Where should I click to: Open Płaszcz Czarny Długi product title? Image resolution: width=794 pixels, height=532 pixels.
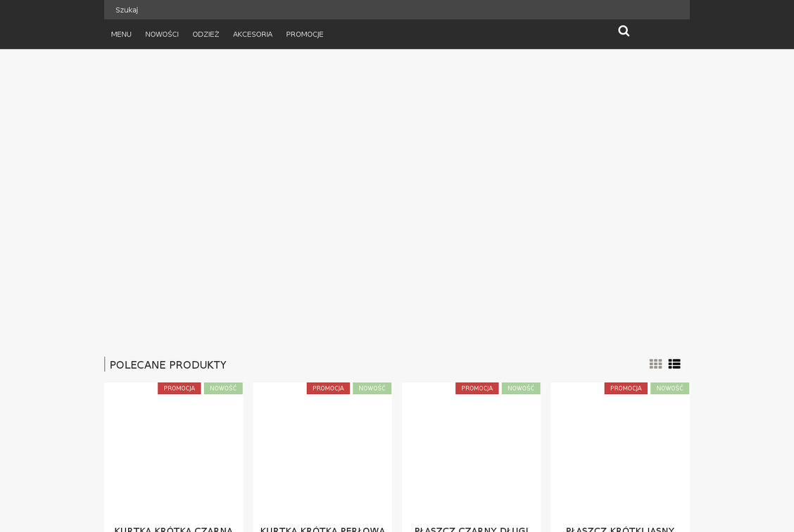click(x=472, y=529)
